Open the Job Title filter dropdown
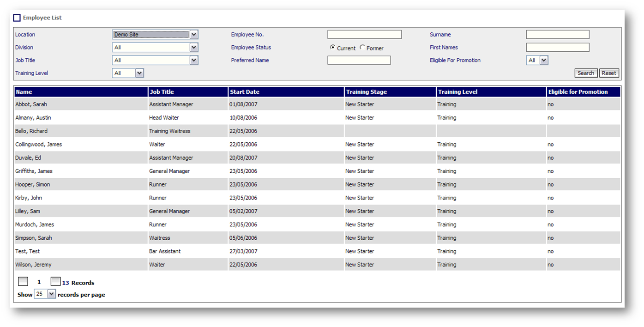Image resolution: width=644 pixels, height=327 pixels. tap(194, 61)
